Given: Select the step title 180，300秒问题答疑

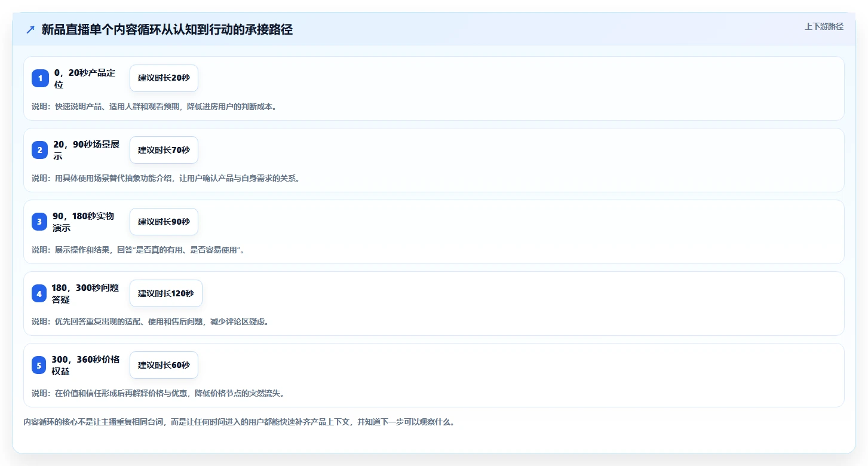Looking at the screenshot, I should pyautogui.click(x=85, y=293).
